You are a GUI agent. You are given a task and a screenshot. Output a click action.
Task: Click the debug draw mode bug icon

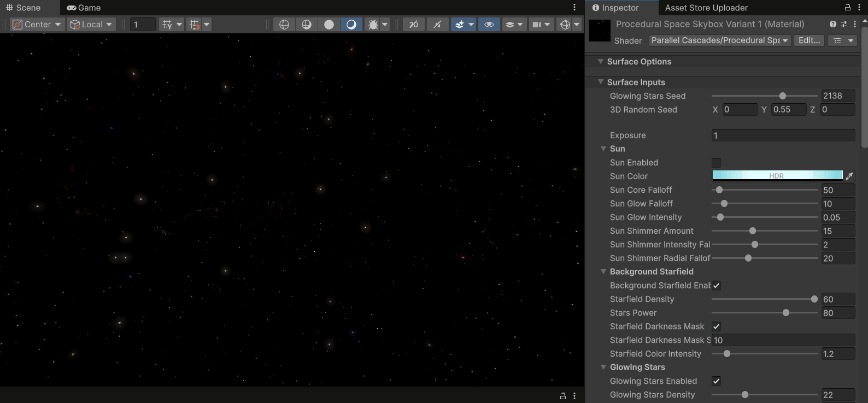tap(373, 25)
